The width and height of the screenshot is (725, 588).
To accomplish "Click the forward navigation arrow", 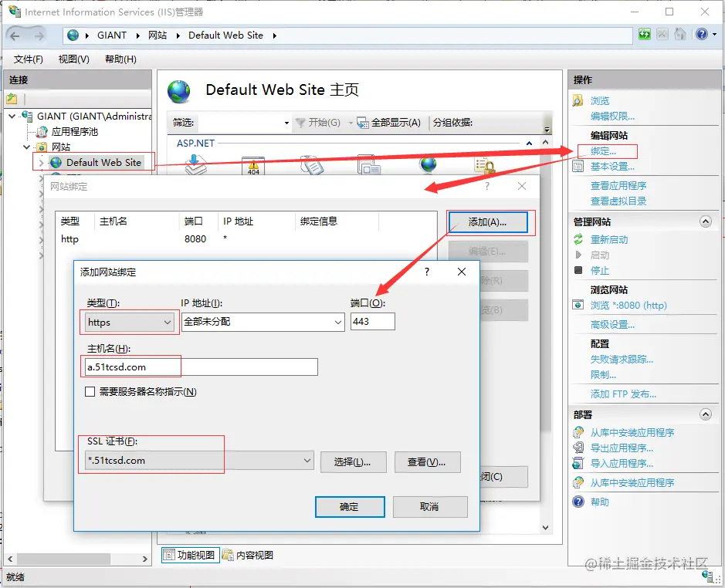I will point(40,35).
